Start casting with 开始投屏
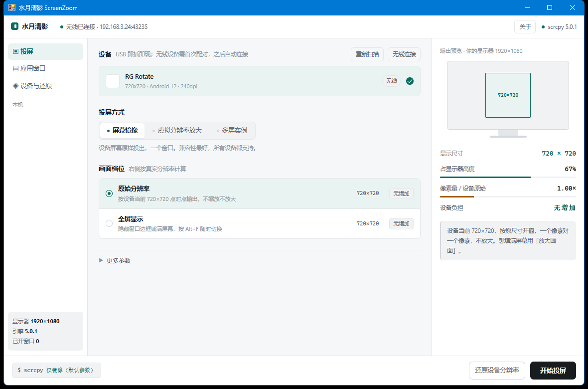588x389 pixels. coord(553,371)
